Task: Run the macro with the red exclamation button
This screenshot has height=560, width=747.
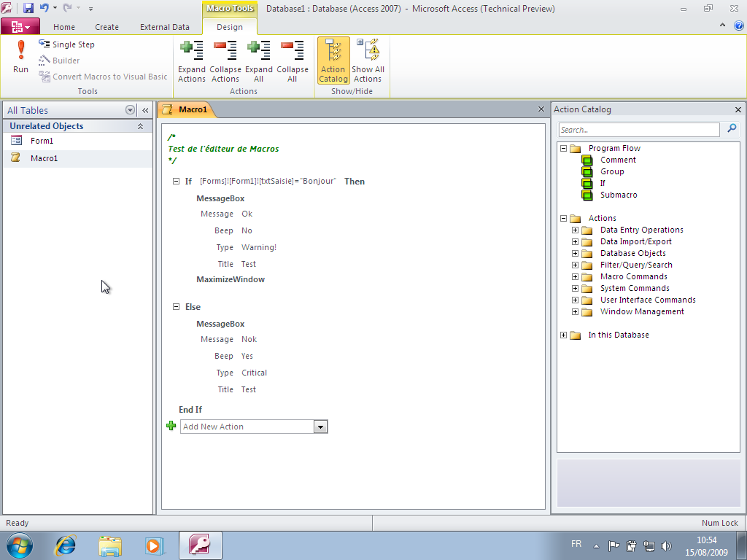Action: [20, 57]
